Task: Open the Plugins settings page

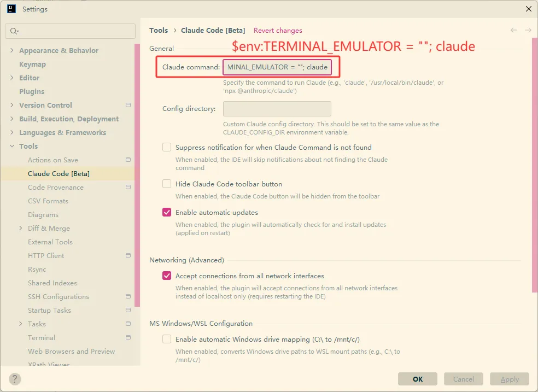Action: [x=32, y=91]
